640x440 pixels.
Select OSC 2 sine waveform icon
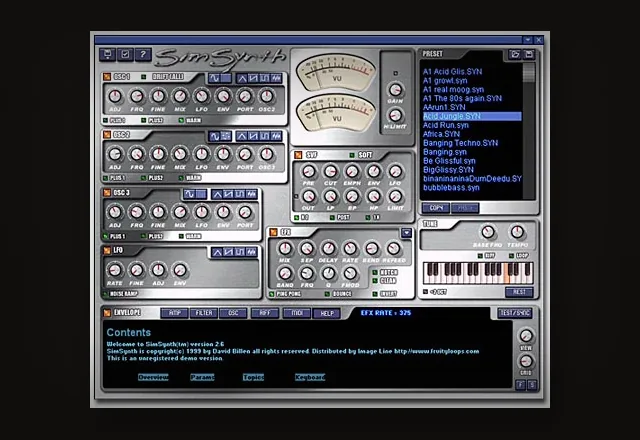click(x=215, y=136)
